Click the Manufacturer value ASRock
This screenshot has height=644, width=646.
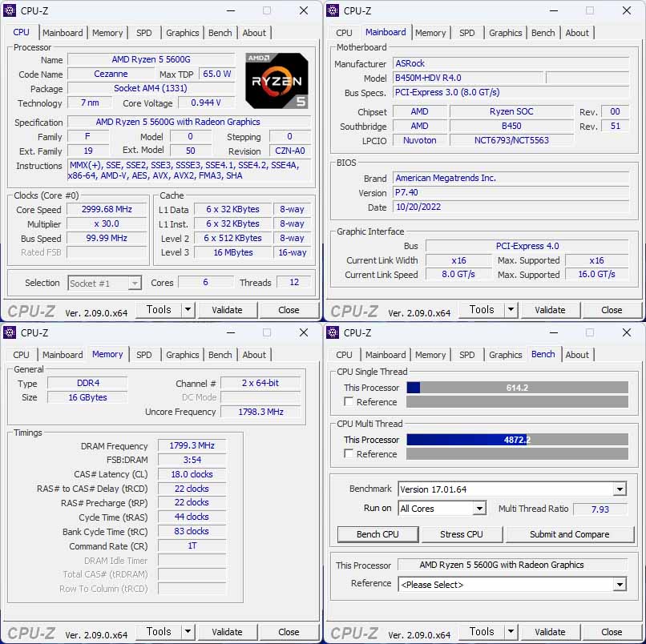pyautogui.click(x=511, y=63)
